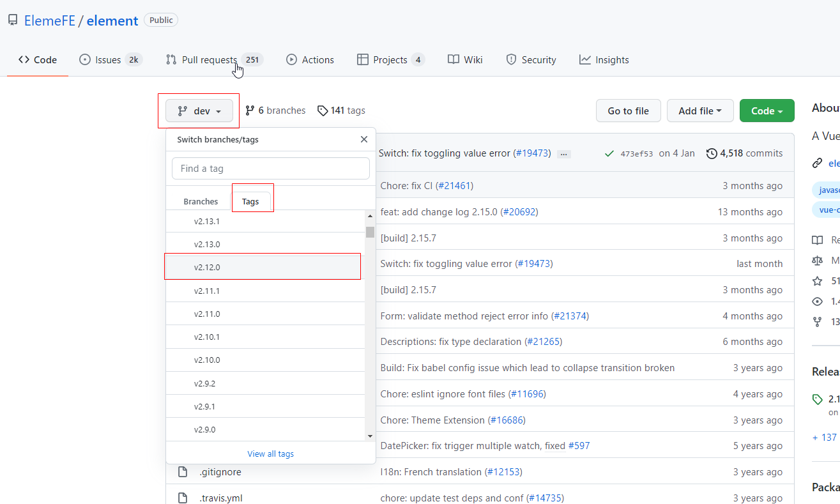Open the Actions tab
Image resolution: width=840 pixels, height=504 pixels.
point(310,59)
